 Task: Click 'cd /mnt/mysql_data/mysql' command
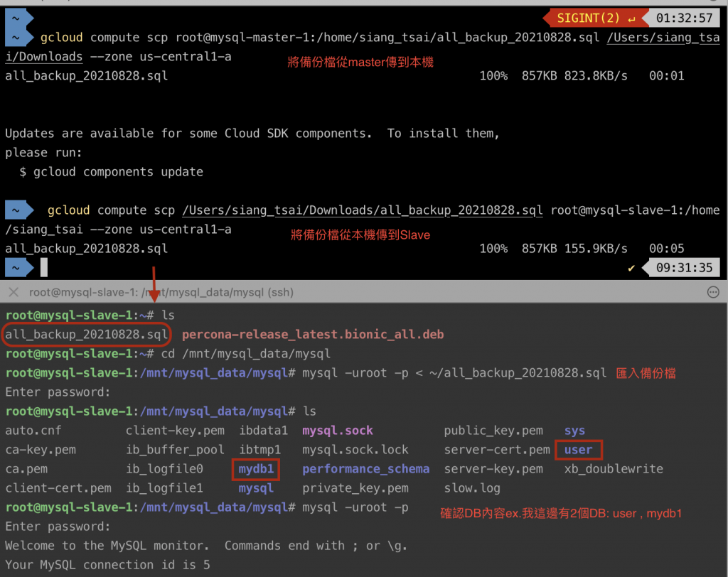(245, 354)
